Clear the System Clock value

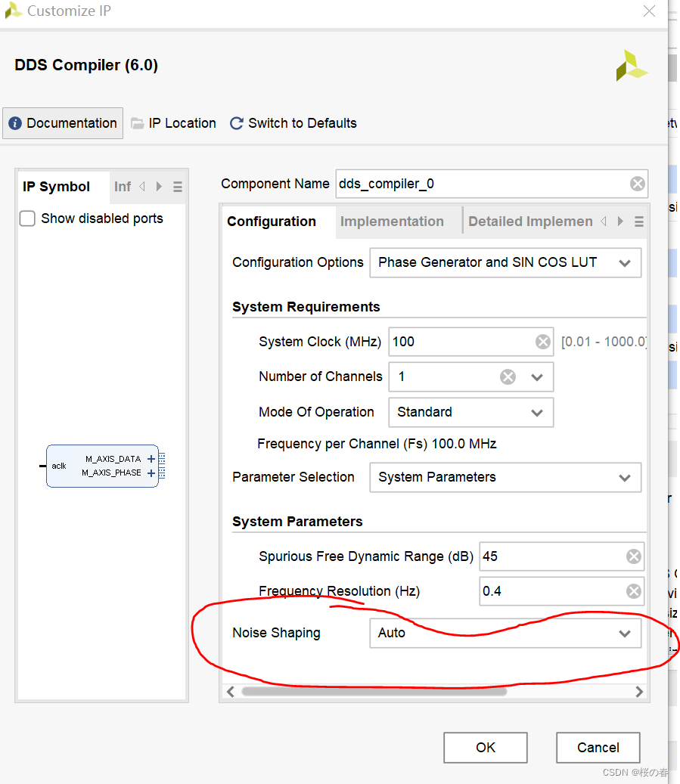pos(543,342)
